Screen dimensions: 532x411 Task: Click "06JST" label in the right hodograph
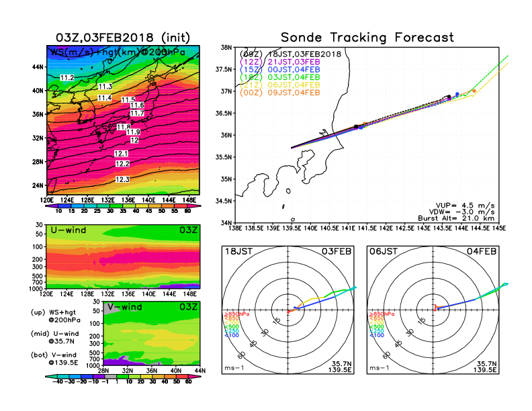point(384,251)
